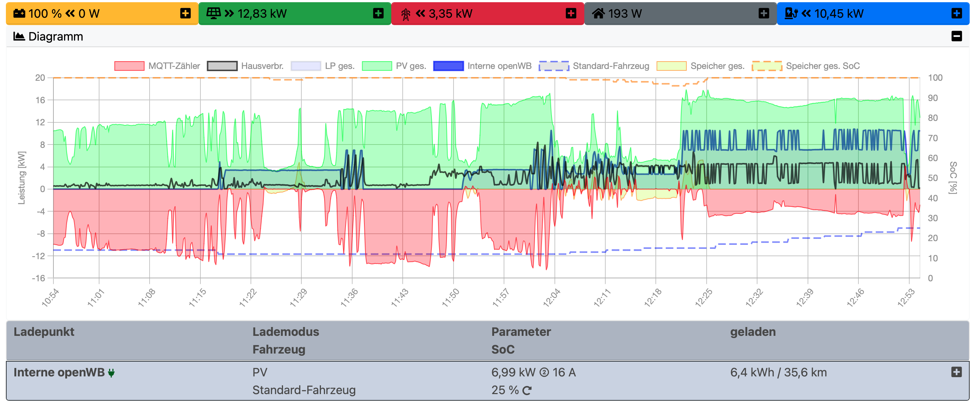
Task: Click the plug icon next to Interne openWB
Action: click(111, 373)
